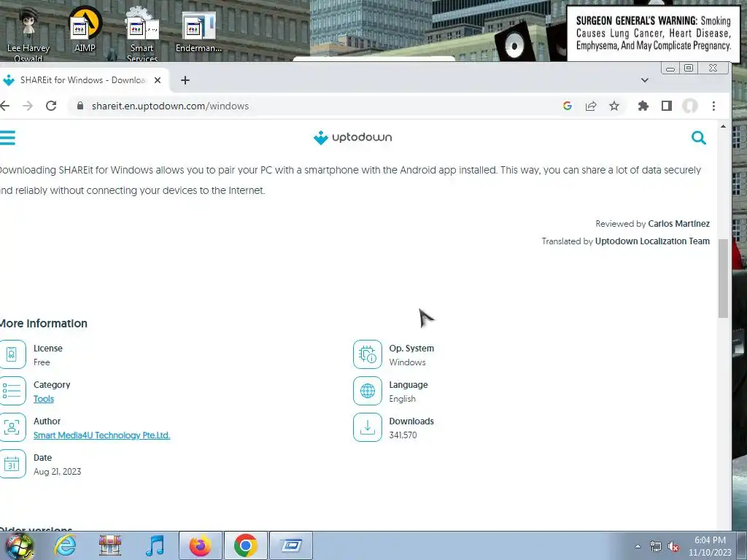This screenshot has height=560, width=747.
Task: Open the music note taskbar app
Action: click(x=155, y=545)
